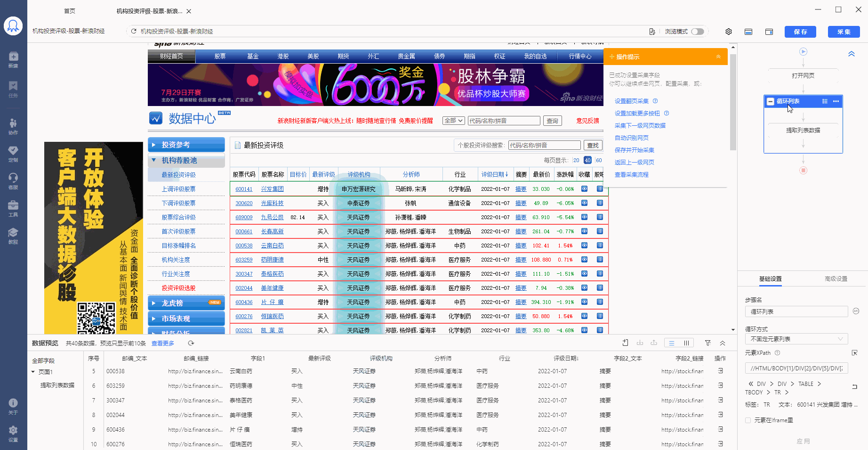Viewport: 868px width, 450px height.
Task: Expand the 市场表现 menu section
Action: pyautogui.click(x=186, y=319)
